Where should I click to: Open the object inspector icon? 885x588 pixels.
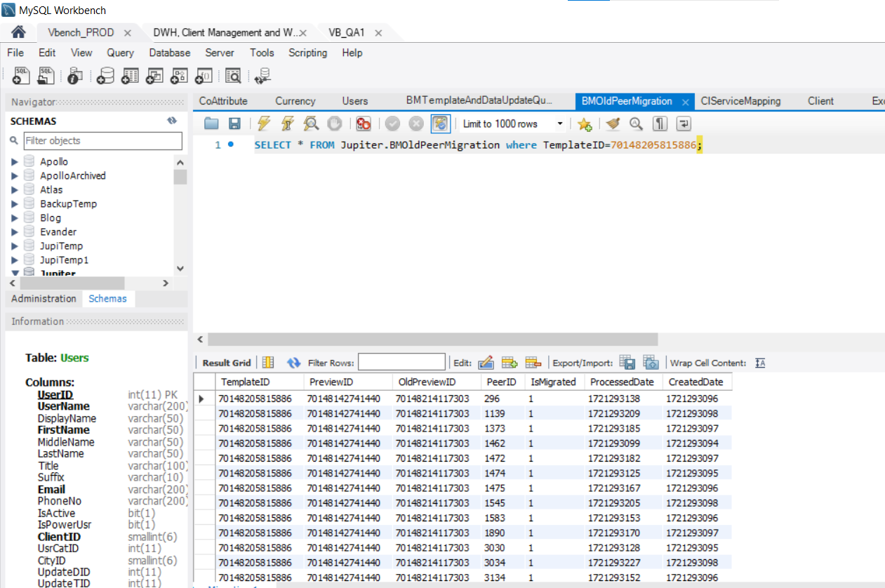click(75, 76)
